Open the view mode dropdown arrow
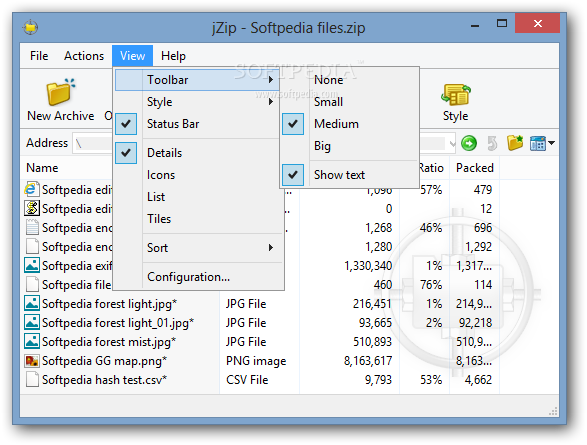This screenshot has height=445, width=587. click(551, 143)
